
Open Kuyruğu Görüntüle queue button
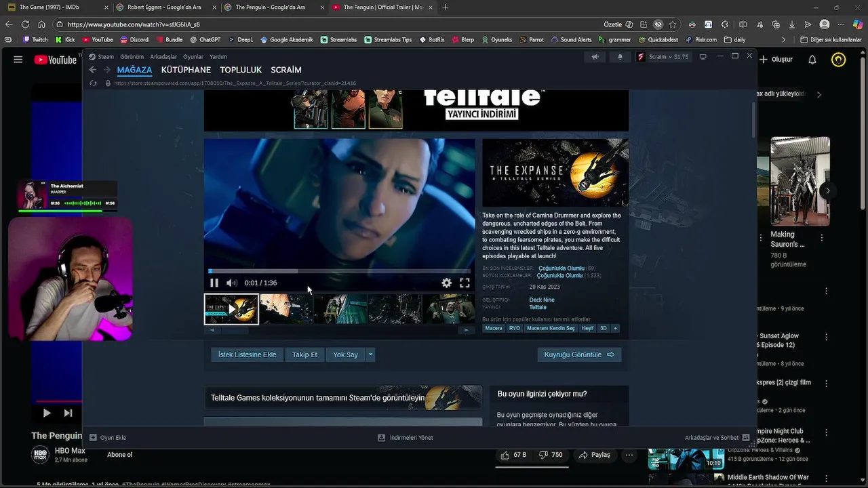point(579,354)
